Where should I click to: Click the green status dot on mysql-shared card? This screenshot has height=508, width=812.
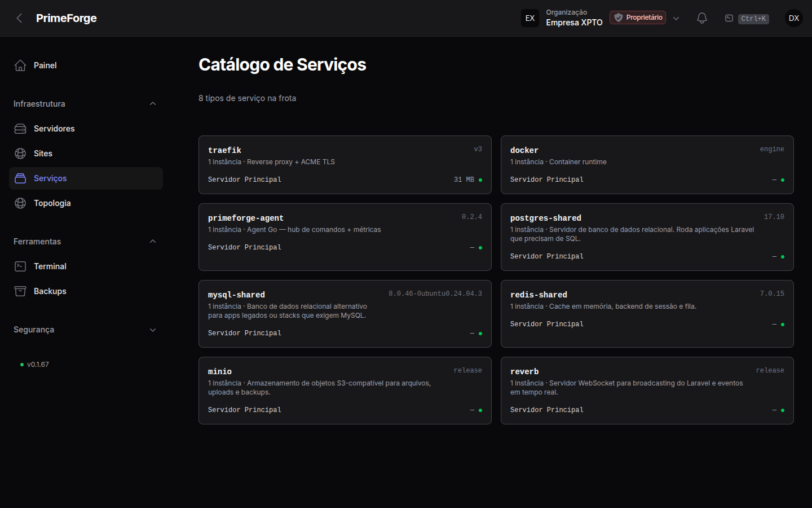tap(480, 334)
